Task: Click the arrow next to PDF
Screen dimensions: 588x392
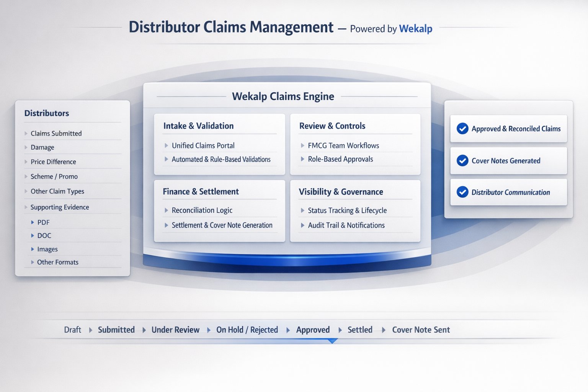Action: click(x=33, y=222)
